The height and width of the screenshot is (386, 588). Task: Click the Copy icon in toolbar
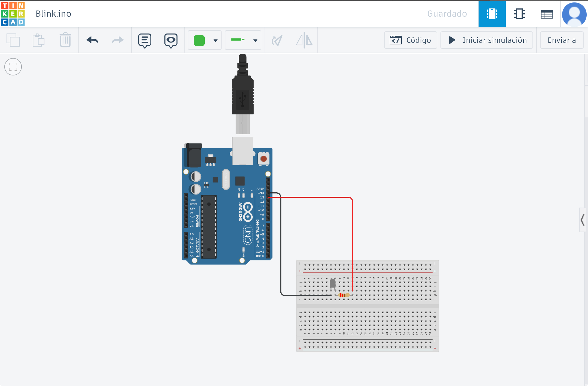pos(13,40)
